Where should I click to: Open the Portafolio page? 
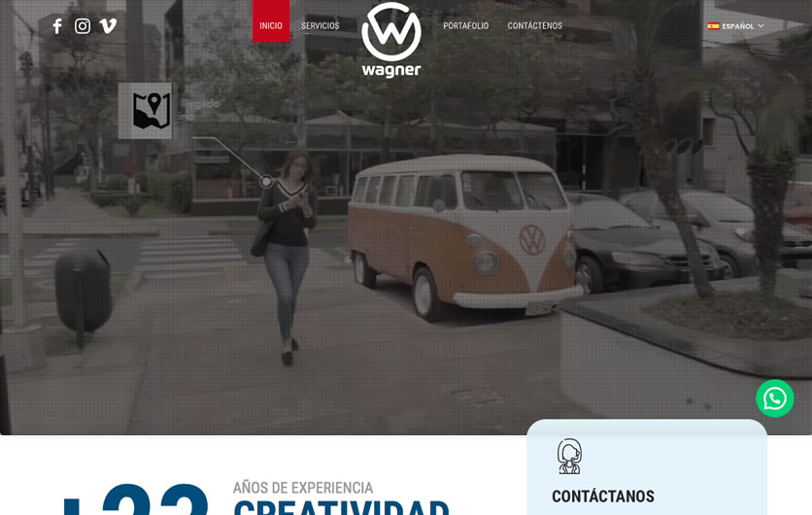pyautogui.click(x=465, y=26)
